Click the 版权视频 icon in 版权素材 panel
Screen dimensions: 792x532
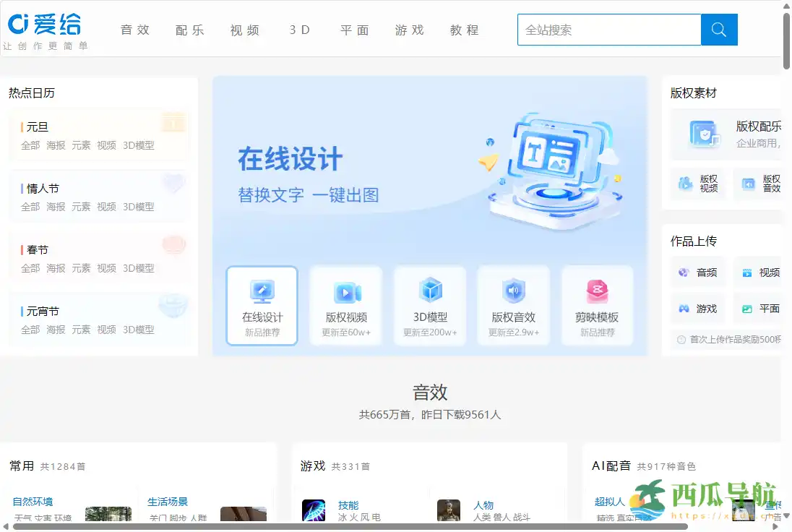(x=686, y=184)
